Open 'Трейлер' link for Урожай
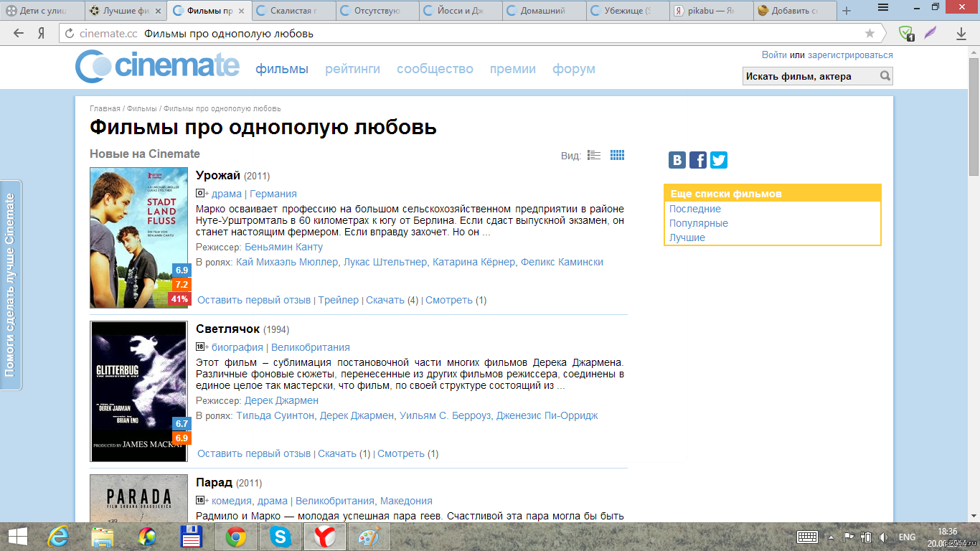980x551 pixels. 339,300
